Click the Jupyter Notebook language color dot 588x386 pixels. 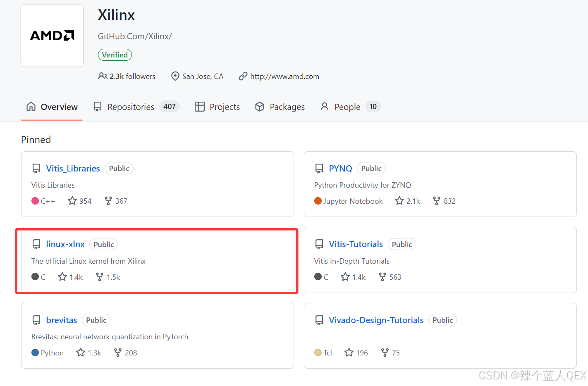tap(318, 201)
